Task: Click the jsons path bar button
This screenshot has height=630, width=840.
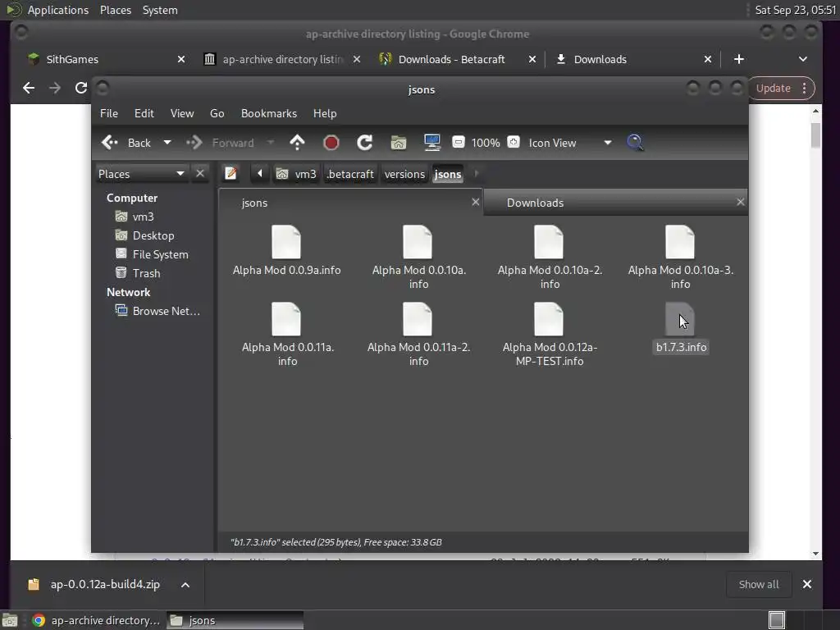Action: (448, 174)
